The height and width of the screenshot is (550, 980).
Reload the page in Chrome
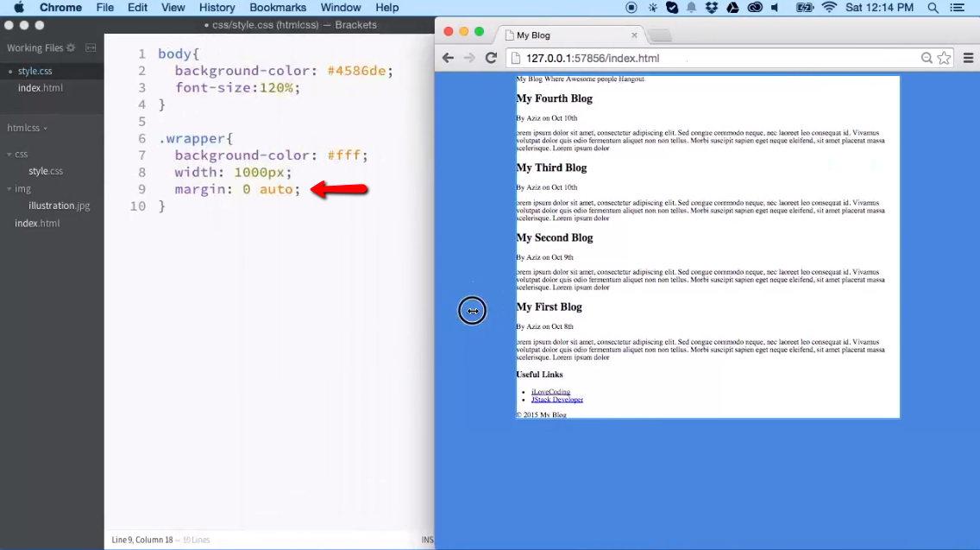(x=491, y=58)
